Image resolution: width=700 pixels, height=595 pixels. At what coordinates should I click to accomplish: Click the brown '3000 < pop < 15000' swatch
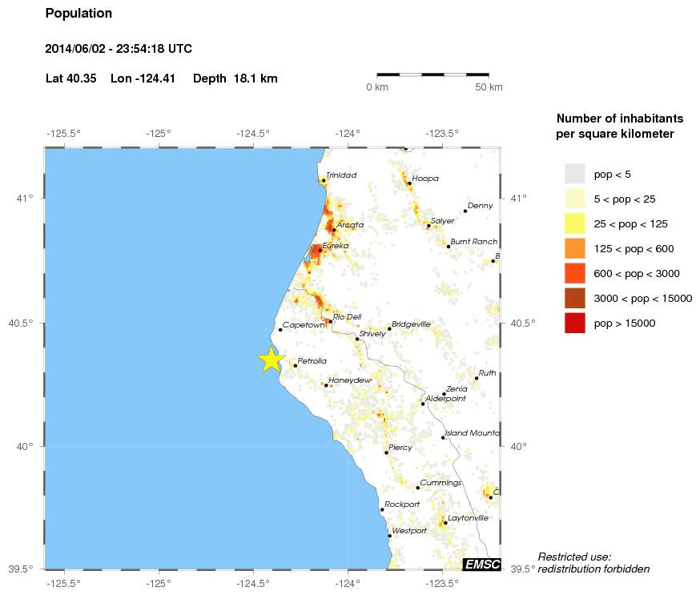[575, 298]
